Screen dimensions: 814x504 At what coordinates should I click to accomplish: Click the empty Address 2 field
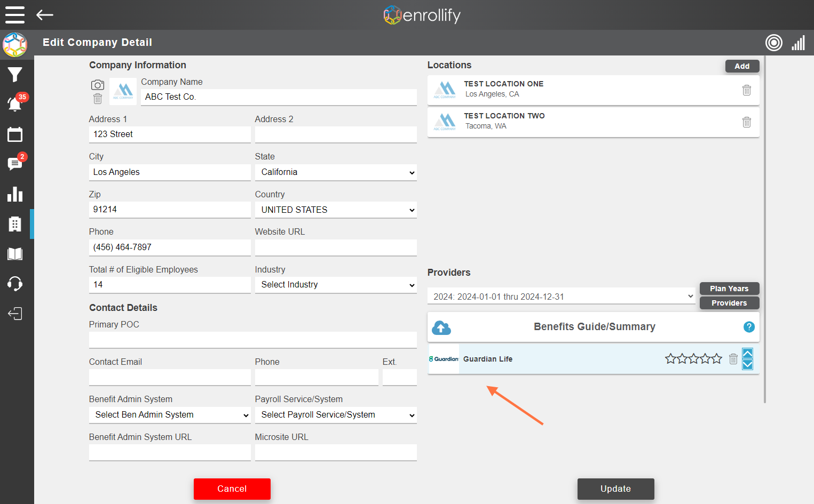coord(336,134)
